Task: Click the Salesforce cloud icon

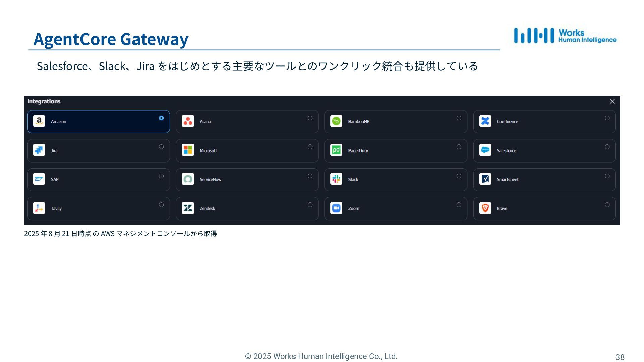Action: [485, 150]
